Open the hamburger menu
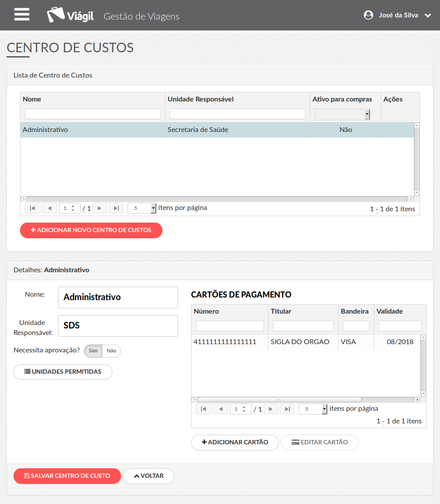Viewport: 440px width, 504px height. (22, 14)
